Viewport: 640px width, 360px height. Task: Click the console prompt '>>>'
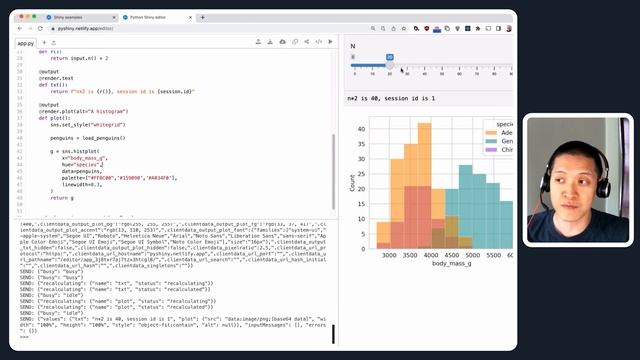24,337
